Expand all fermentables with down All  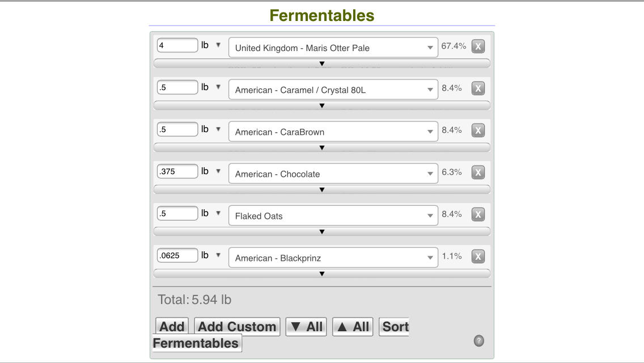(306, 326)
